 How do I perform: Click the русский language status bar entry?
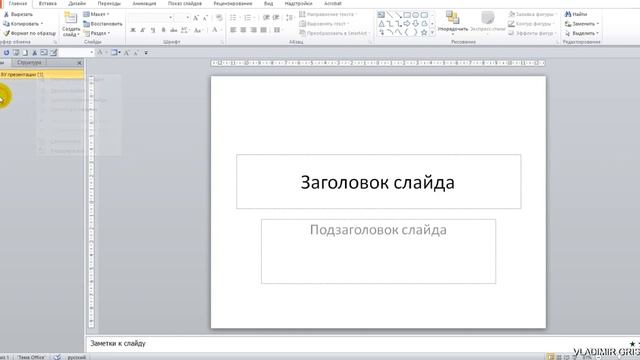tap(77, 357)
